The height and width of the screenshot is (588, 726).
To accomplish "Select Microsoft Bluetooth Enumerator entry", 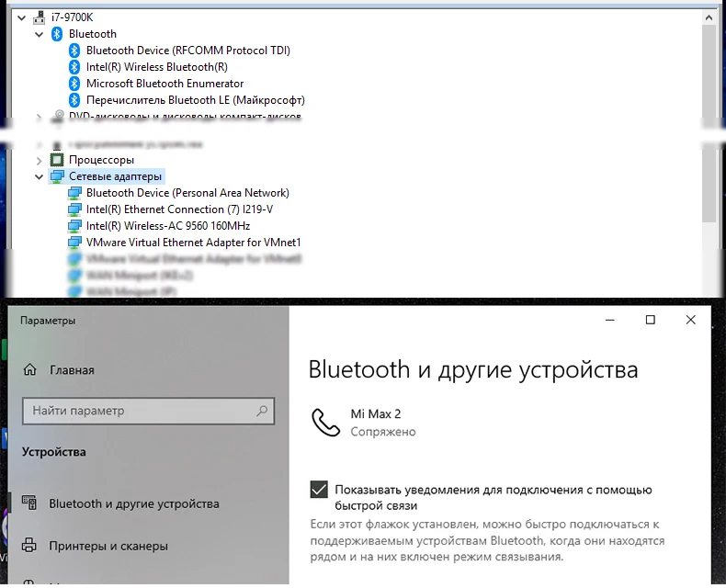I will tap(164, 84).
